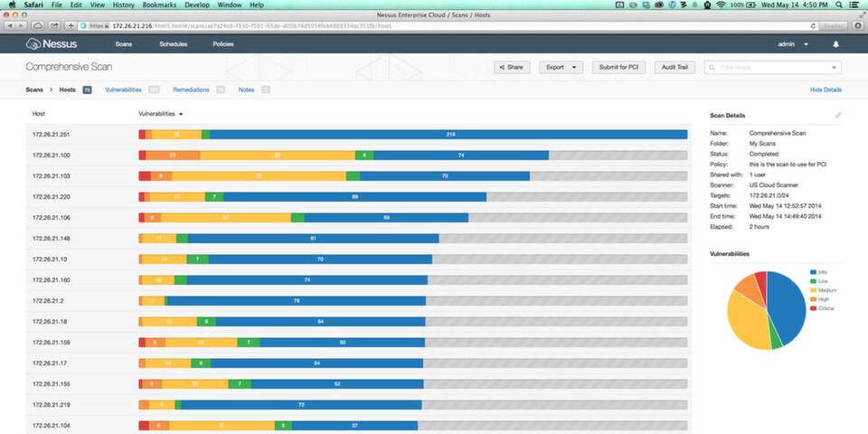Click the High legend color swatch
Image resolution: width=868 pixels, height=434 pixels.
click(813, 299)
